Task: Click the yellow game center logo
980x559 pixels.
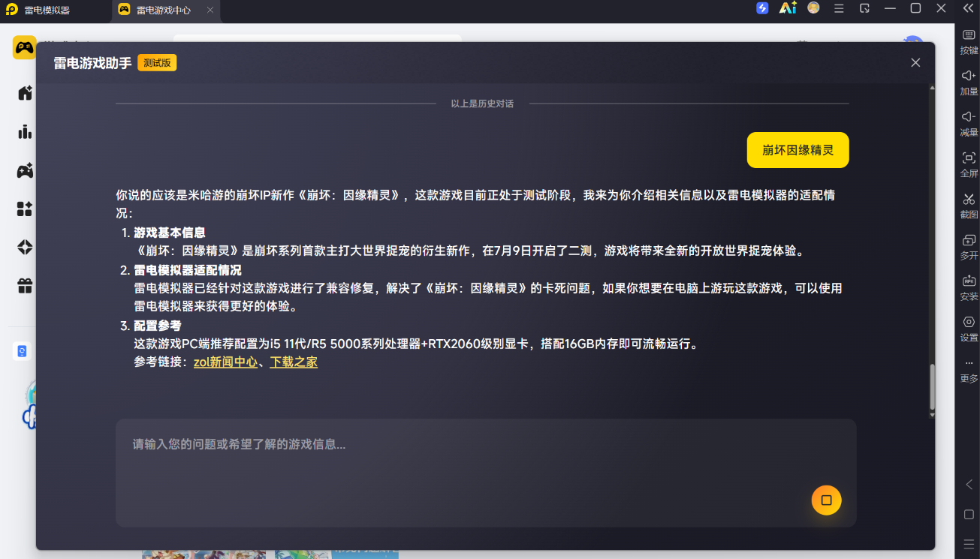Action: pos(24,47)
